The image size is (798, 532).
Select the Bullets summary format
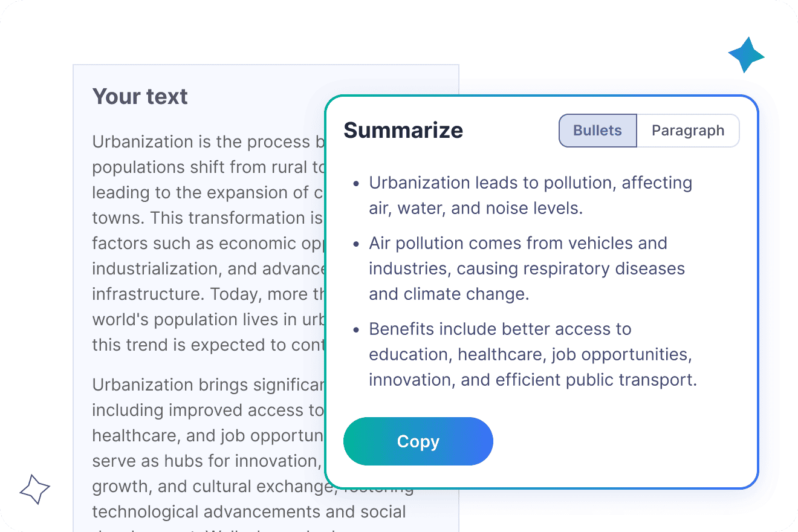[598, 131]
